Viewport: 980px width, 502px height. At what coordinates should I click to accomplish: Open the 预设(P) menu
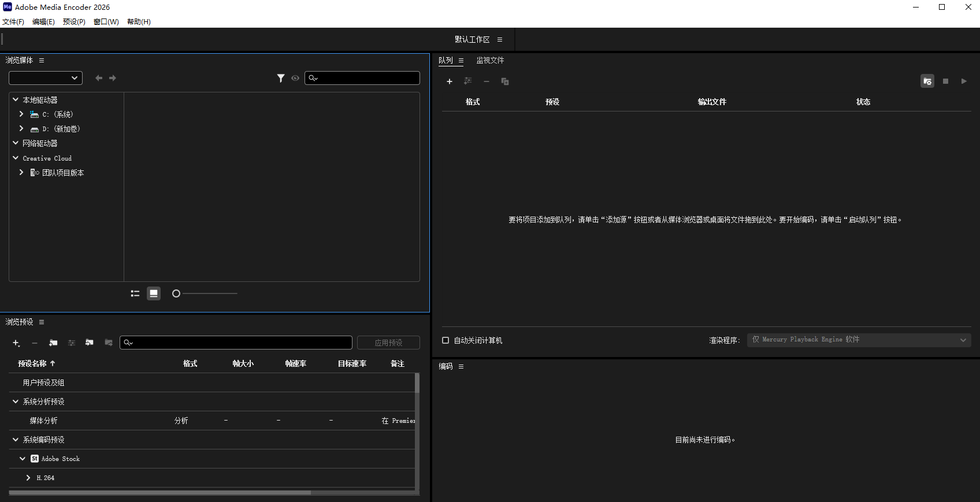coord(74,22)
